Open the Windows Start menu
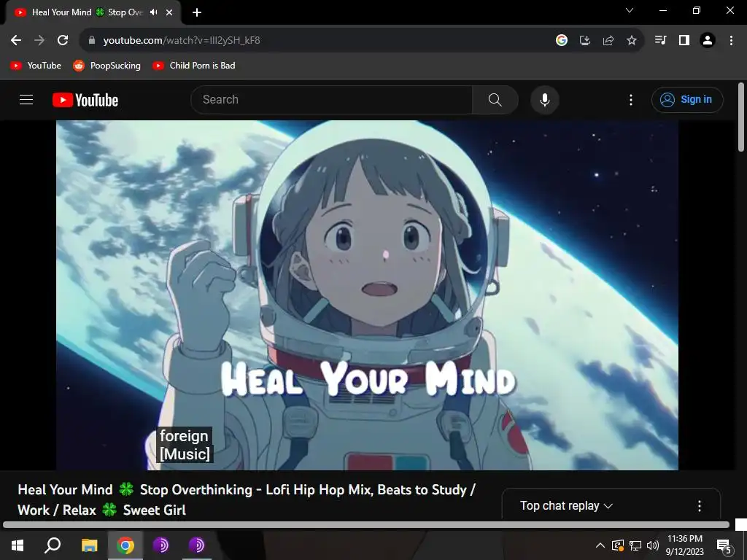The width and height of the screenshot is (747, 560). tap(18, 545)
